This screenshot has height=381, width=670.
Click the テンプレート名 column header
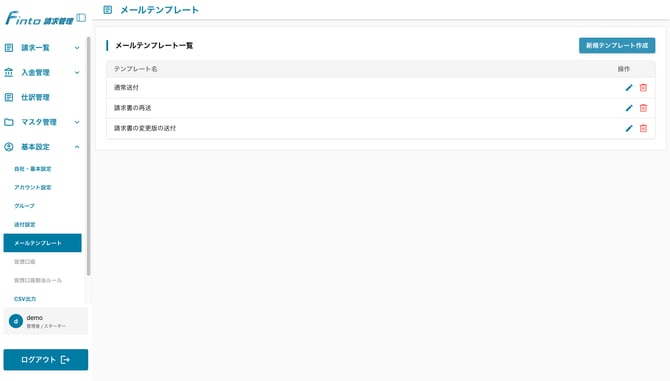tap(135, 69)
